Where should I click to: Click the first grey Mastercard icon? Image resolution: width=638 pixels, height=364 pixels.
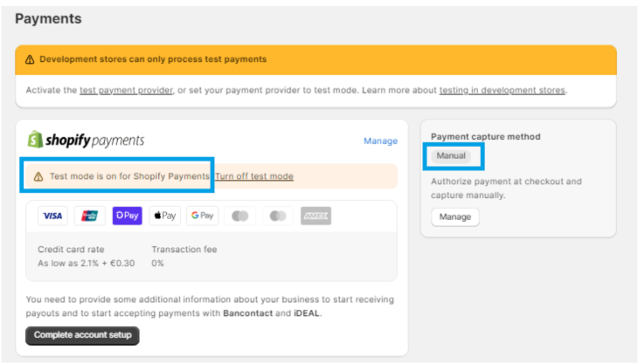(x=240, y=216)
